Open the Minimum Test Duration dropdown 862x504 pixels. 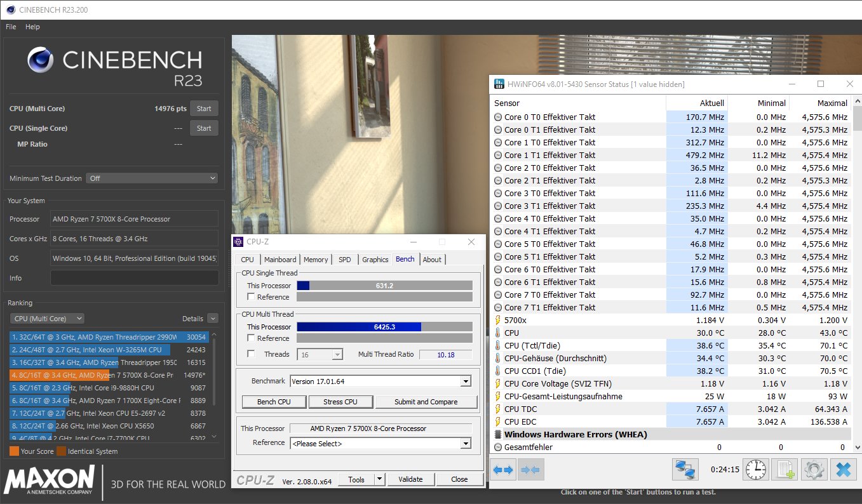(x=152, y=178)
